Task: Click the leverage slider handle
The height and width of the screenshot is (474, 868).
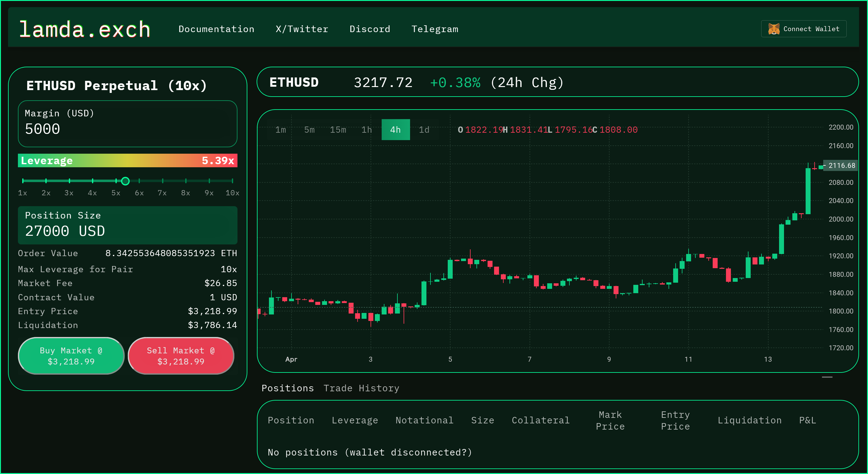Action: (125, 181)
